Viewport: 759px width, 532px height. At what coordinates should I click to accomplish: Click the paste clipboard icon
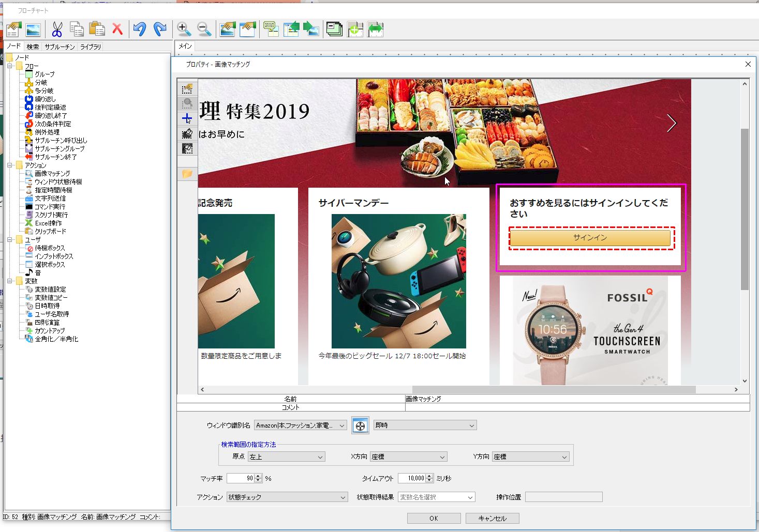pyautogui.click(x=97, y=29)
